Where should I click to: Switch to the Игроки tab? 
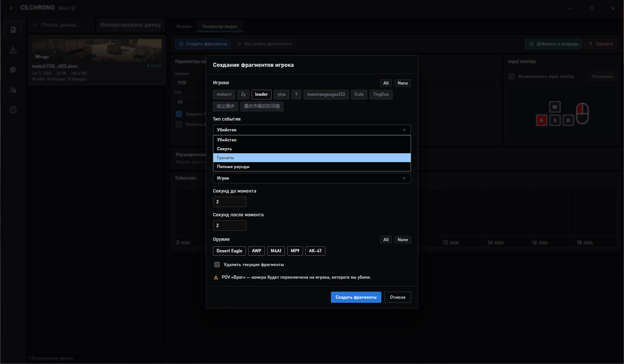click(x=184, y=26)
